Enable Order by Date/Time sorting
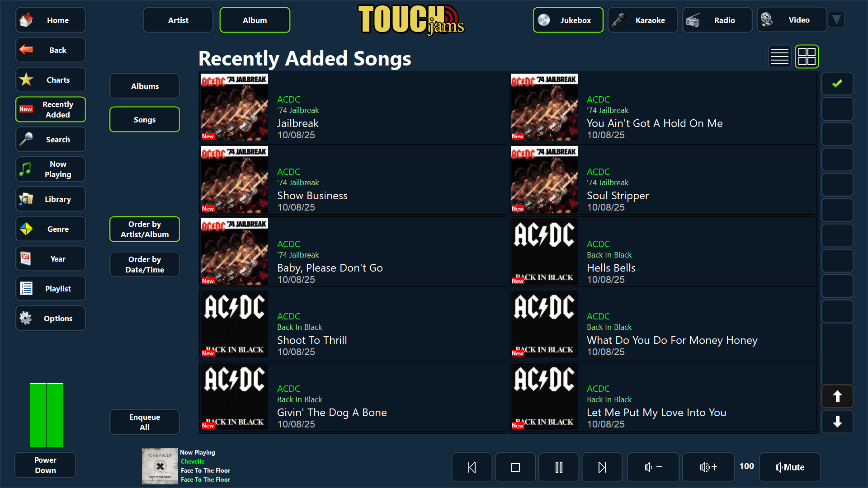Screen dimensions: 868x488 coord(145,264)
